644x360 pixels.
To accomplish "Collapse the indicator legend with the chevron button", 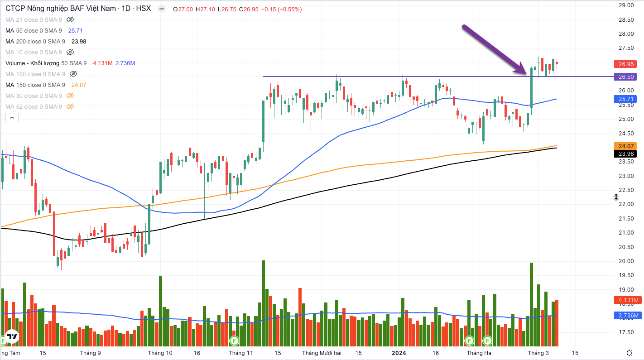I will pos(12,118).
